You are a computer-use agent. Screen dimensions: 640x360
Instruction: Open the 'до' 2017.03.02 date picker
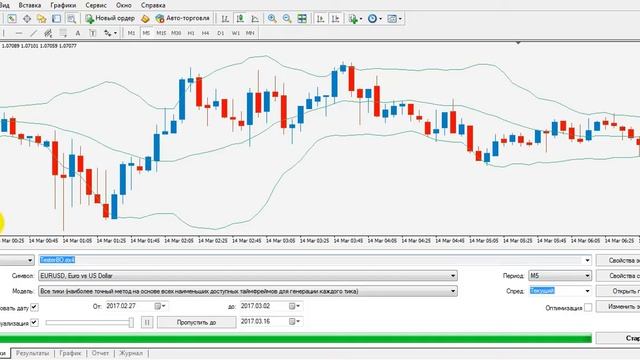click(x=294, y=306)
